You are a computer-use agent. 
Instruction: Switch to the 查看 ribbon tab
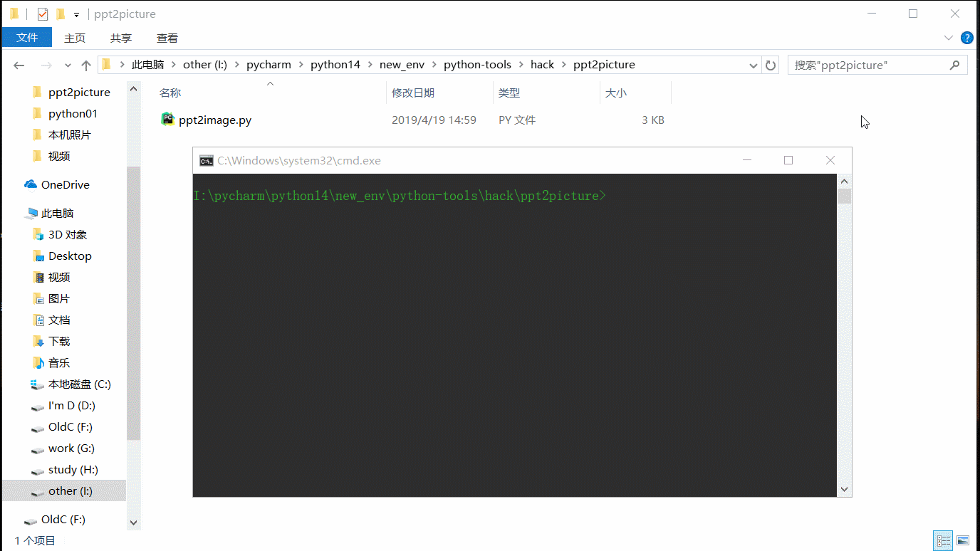[167, 38]
